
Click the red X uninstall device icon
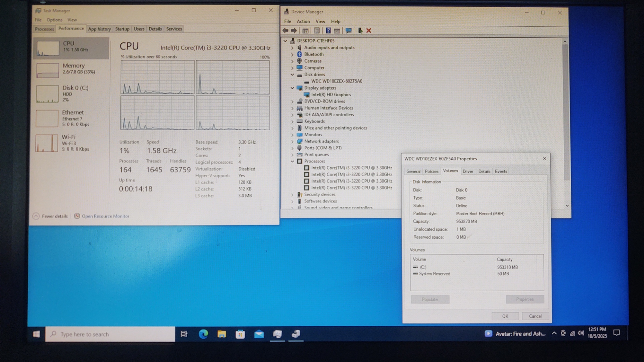(x=369, y=31)
